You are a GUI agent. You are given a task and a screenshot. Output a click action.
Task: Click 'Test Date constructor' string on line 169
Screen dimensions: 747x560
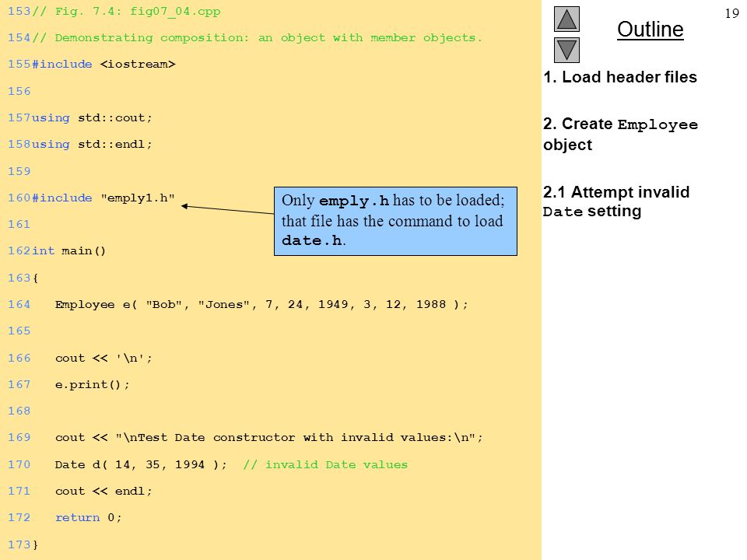pyautogui.click(x=299, y=438)
